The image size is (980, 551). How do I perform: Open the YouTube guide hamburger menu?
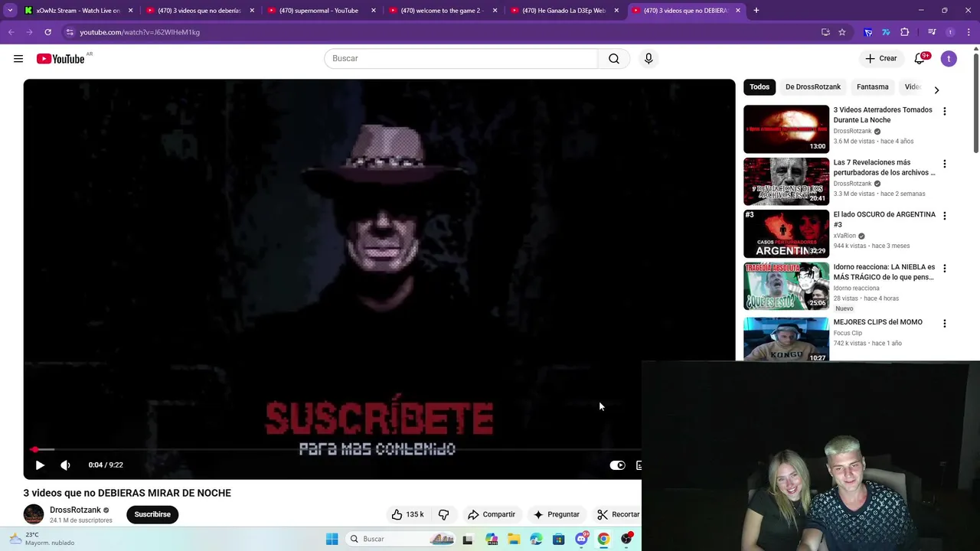(x=18, y=59)
